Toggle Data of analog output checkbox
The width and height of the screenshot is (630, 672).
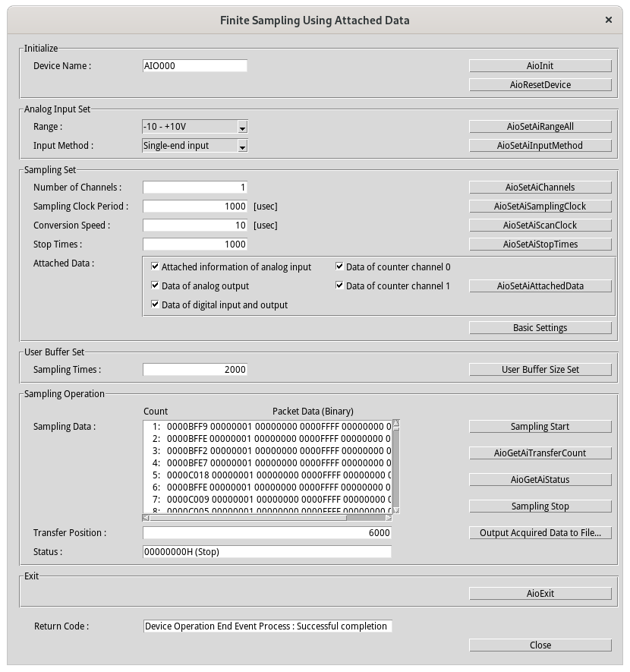point(155,286)
